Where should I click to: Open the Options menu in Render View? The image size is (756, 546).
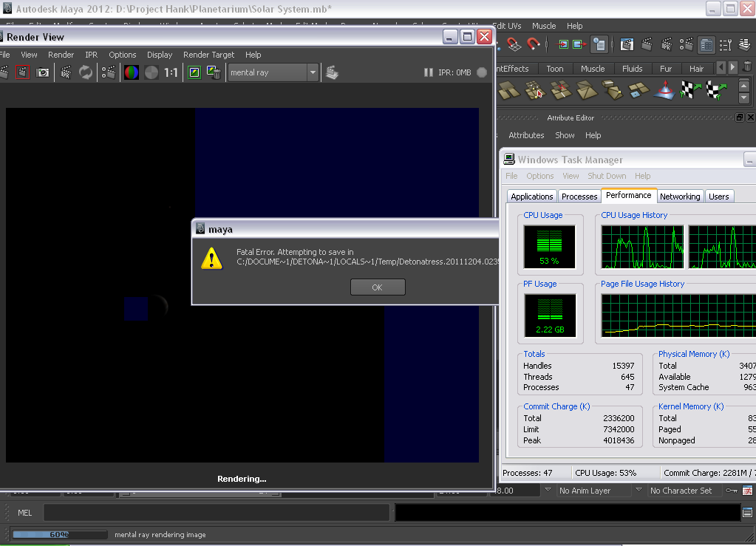pos(123,55)
